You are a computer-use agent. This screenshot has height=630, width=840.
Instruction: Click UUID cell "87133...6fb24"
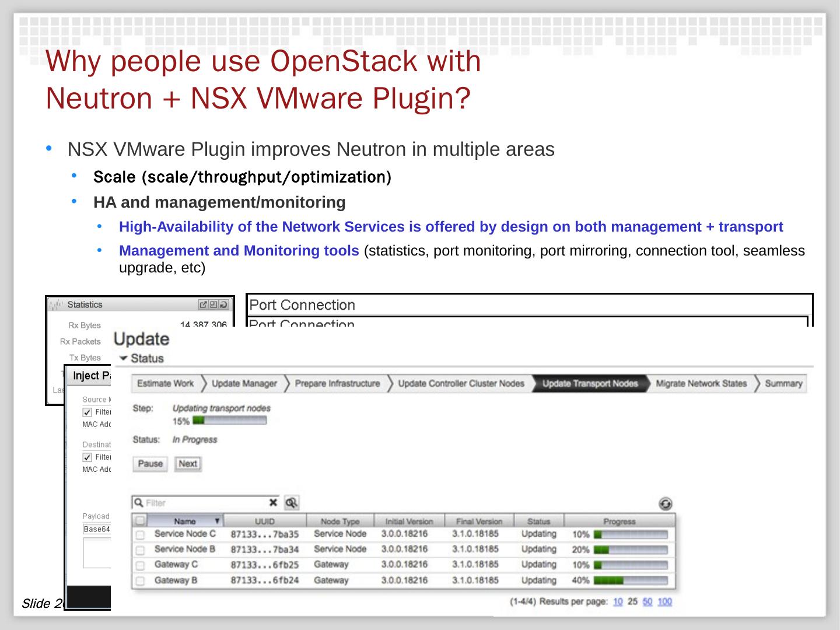265,580
